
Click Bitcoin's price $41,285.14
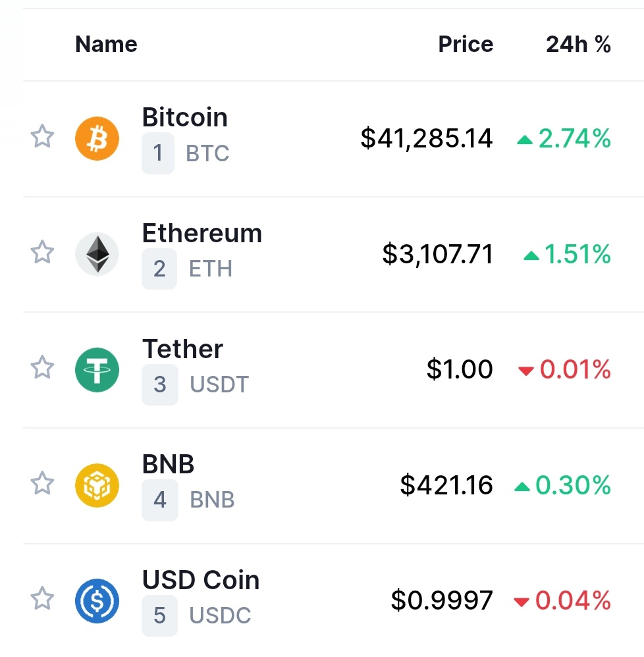click(427, 138)
